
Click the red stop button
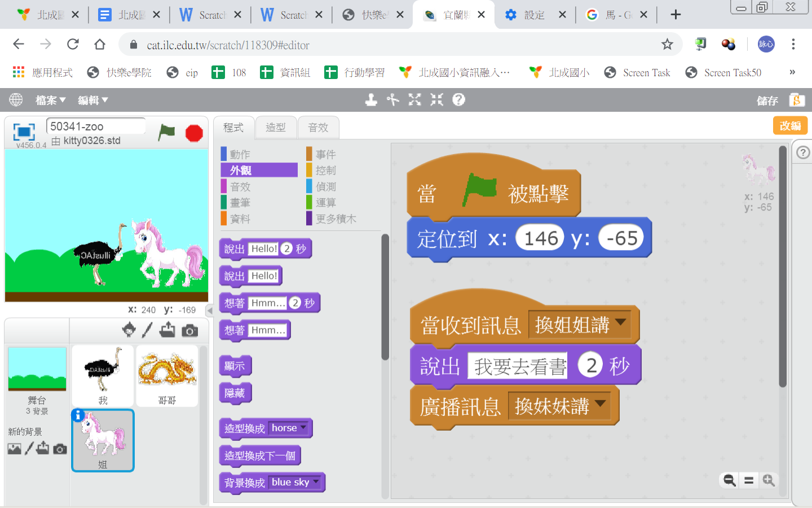click(x=194, y=133)
